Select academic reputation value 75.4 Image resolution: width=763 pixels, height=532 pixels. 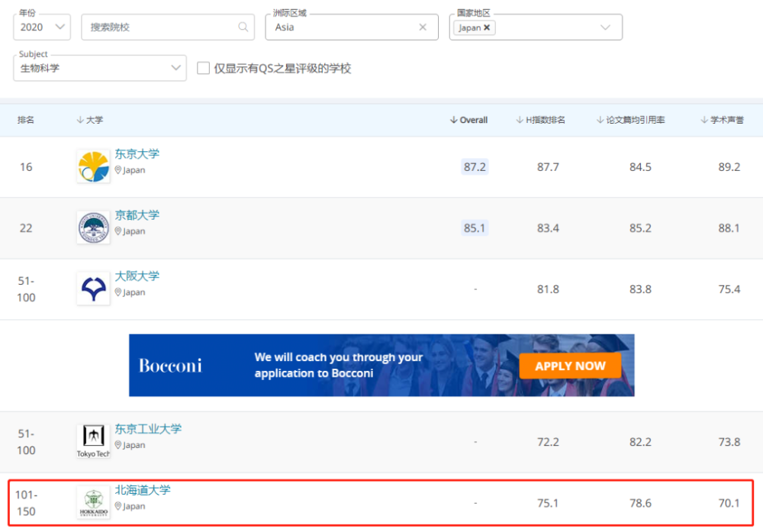[729, 289]
